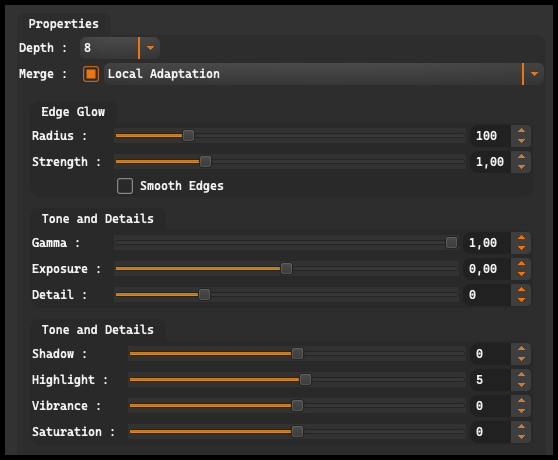
Task: Increase Detail with the up arrow
Action: pos(521,290)
